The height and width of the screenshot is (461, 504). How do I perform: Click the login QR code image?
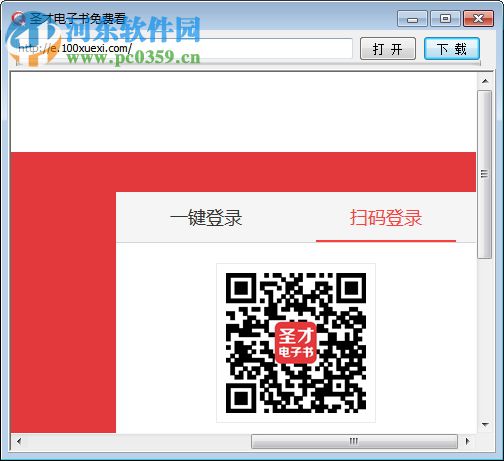[296, 343]
